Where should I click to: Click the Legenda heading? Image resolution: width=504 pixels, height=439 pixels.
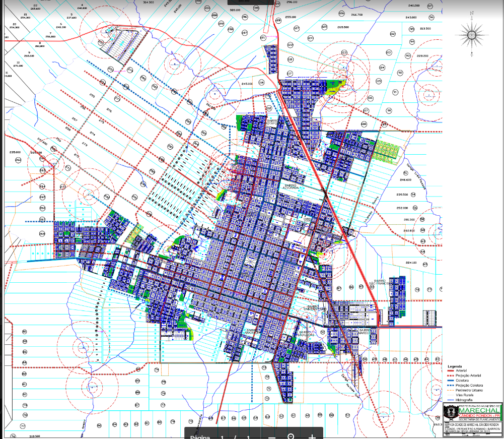tap(455, 366)
